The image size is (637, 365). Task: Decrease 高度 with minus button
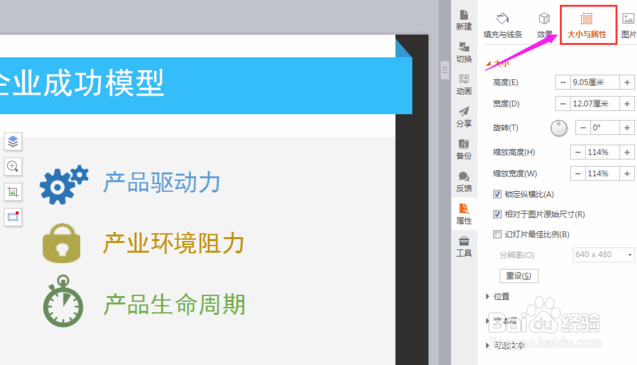coord(563,83)
